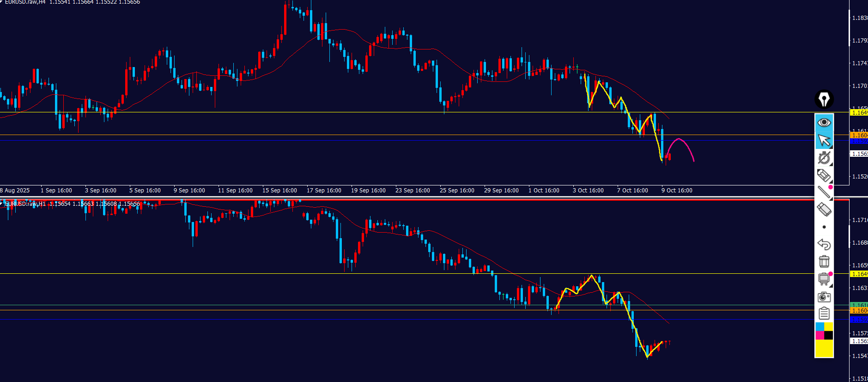
Task: Click the clipboard icon in the toolbar
Action: pyautogui.click(x=824, y=314)
